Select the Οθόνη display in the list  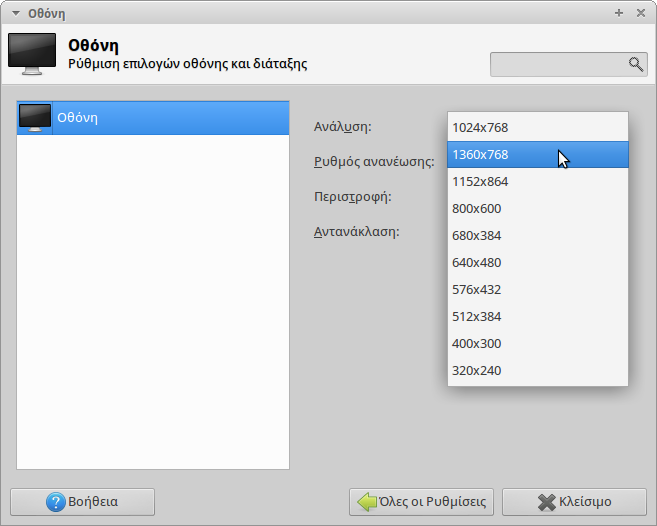pyautogui.click(x=153, y=118)
